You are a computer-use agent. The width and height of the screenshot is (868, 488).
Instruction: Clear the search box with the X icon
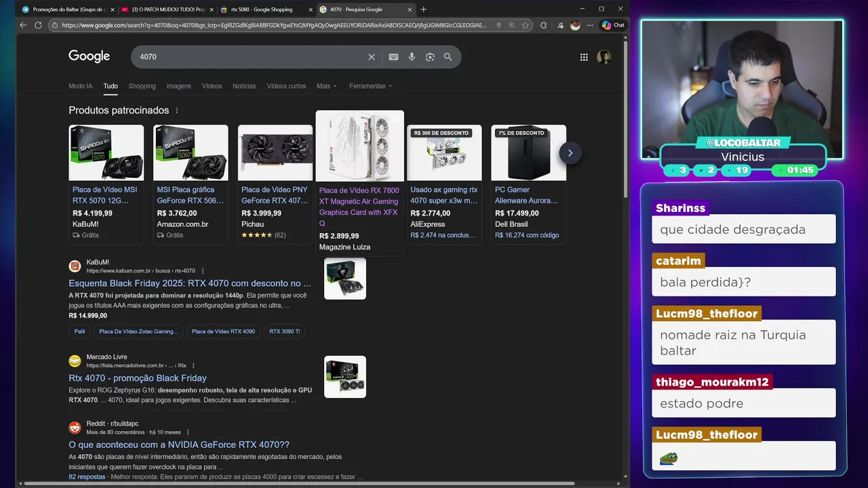[371, 57]
